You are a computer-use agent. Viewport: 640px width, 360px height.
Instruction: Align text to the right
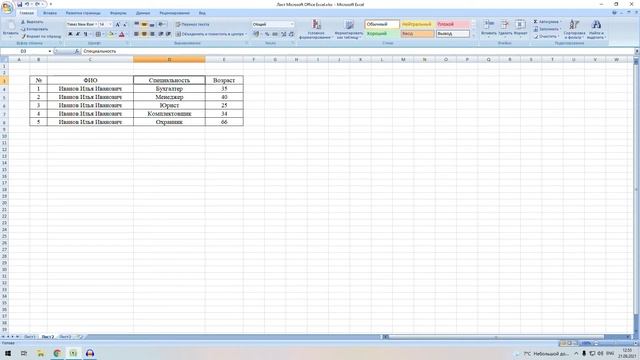pos(152,34)
